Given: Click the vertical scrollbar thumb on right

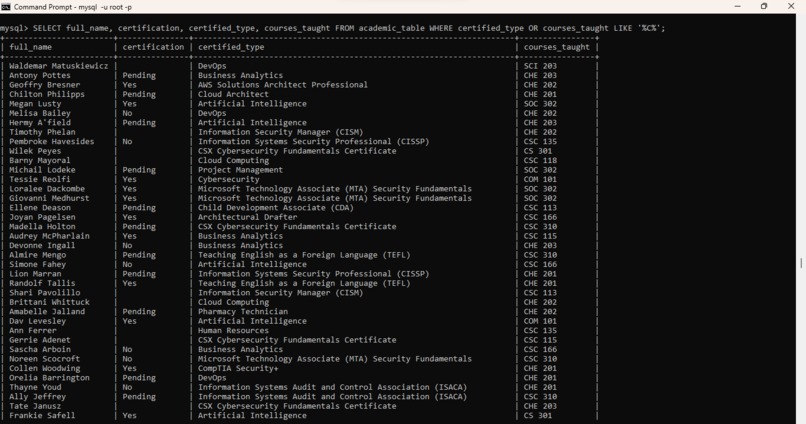Looking at the screenshot, I should pyautogui.click(x=801, y=263).
